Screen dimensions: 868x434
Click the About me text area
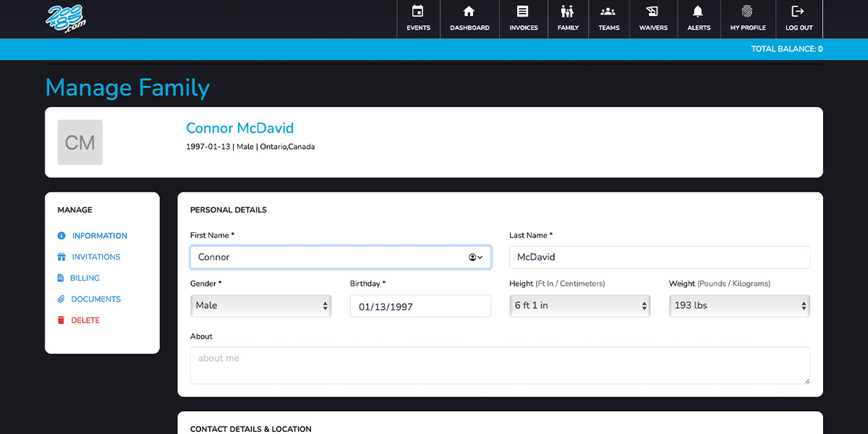coord(500,365)
